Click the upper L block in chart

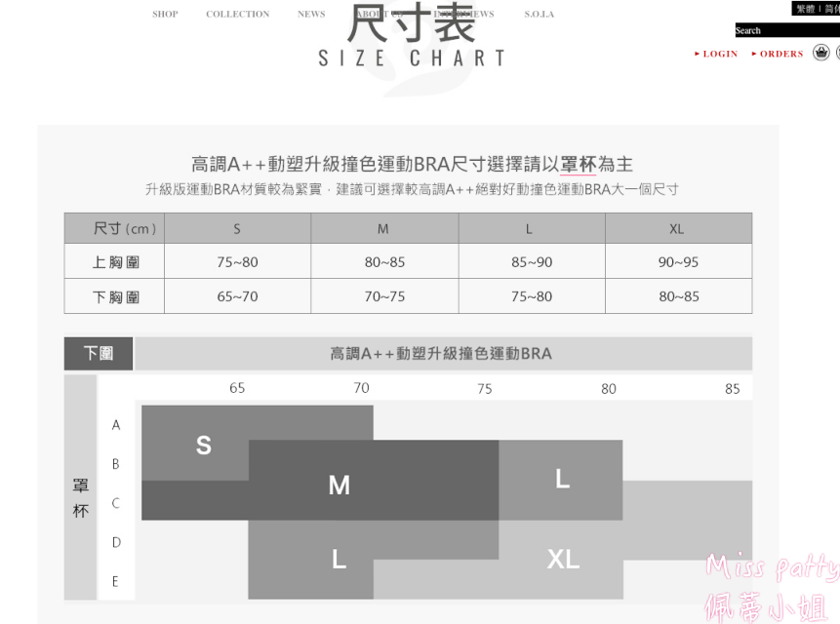coord(561,480)
